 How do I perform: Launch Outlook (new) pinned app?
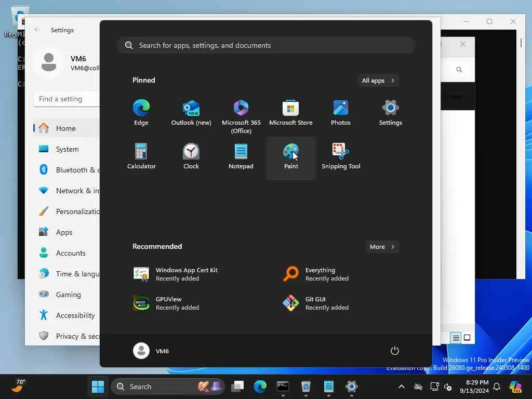point(191,113)
